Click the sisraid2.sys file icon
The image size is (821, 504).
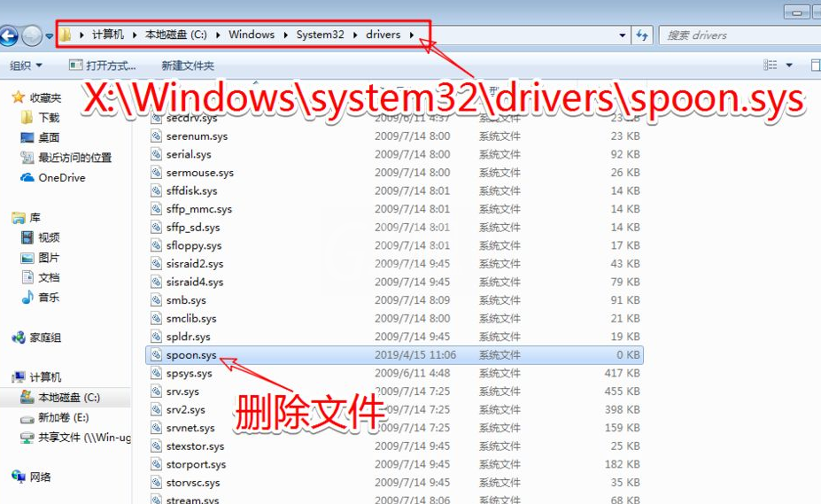tap(156, 264)
